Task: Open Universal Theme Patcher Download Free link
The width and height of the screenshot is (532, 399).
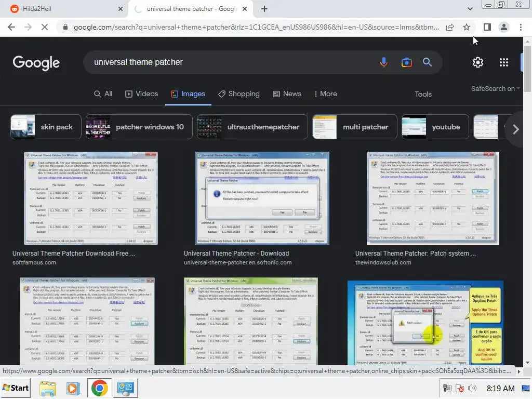Action: 74,254
